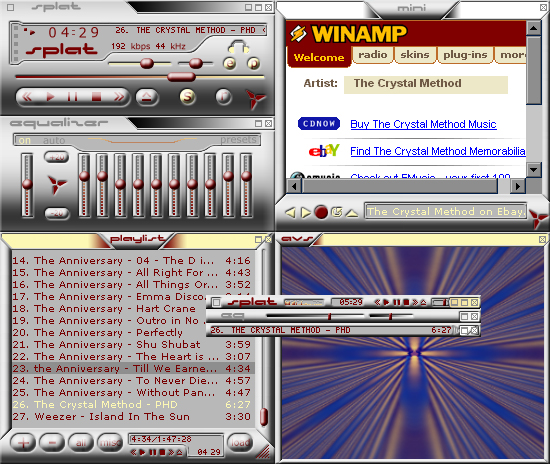Toggle repeat with the r button
This screenshot has width=550, height=464.
(x=223, y=96)
